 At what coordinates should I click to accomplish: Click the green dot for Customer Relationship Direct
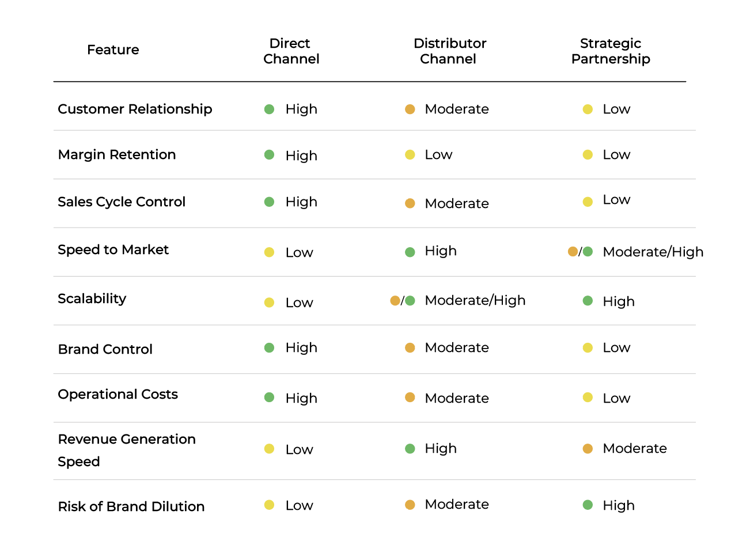click(269, 109)
